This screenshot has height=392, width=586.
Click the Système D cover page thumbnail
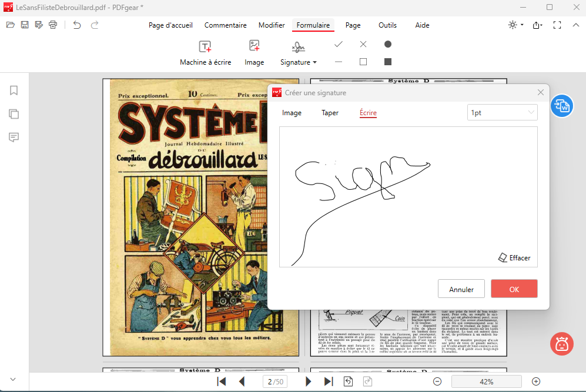(201, 217)
